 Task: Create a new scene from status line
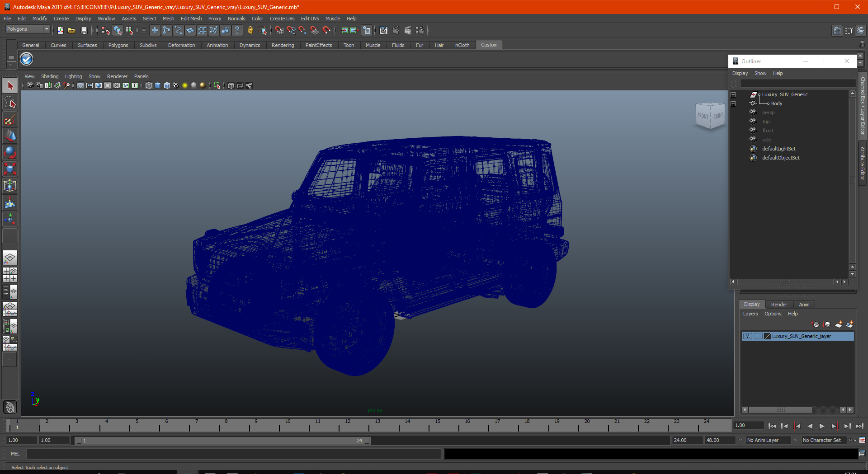pos(60,30)
